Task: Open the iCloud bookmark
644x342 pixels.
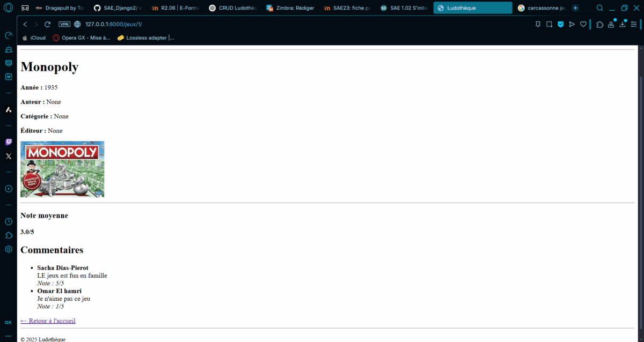Action: pyautogui.click(x=34, y=38)
